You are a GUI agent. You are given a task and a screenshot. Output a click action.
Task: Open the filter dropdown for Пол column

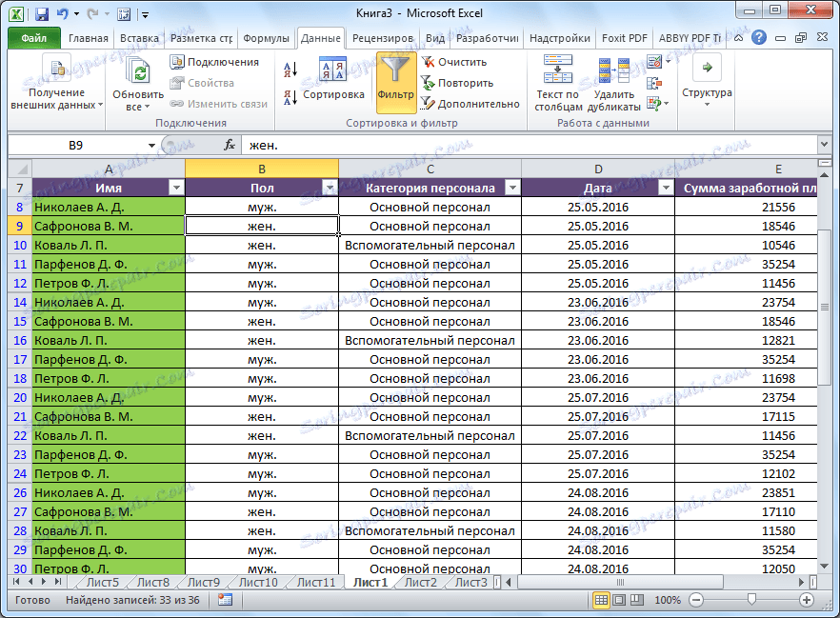[x=329, y=188]
